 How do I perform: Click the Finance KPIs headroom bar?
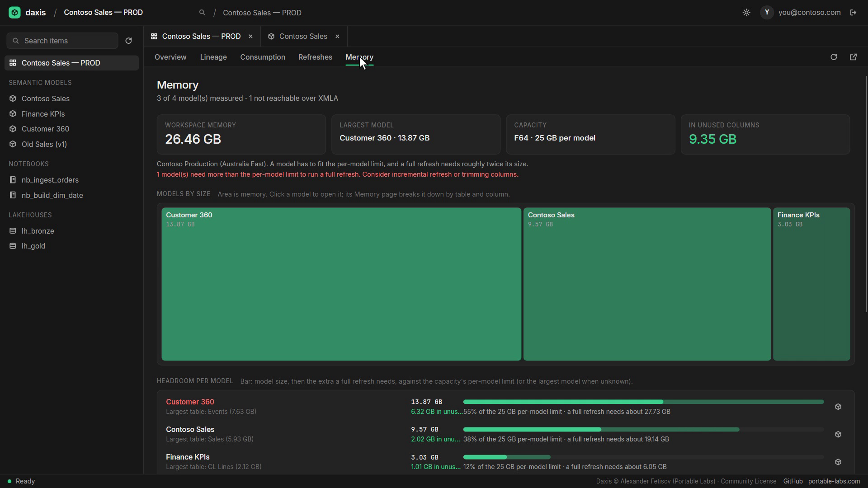click(x=643, y=457)
